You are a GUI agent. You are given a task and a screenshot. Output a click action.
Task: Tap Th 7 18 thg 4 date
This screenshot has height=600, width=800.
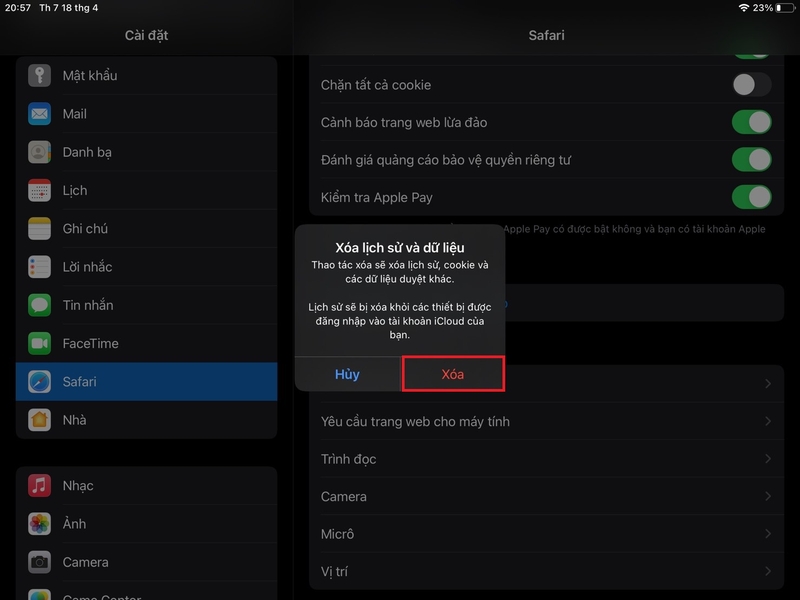pyautogui.click(x=68, y=8)
